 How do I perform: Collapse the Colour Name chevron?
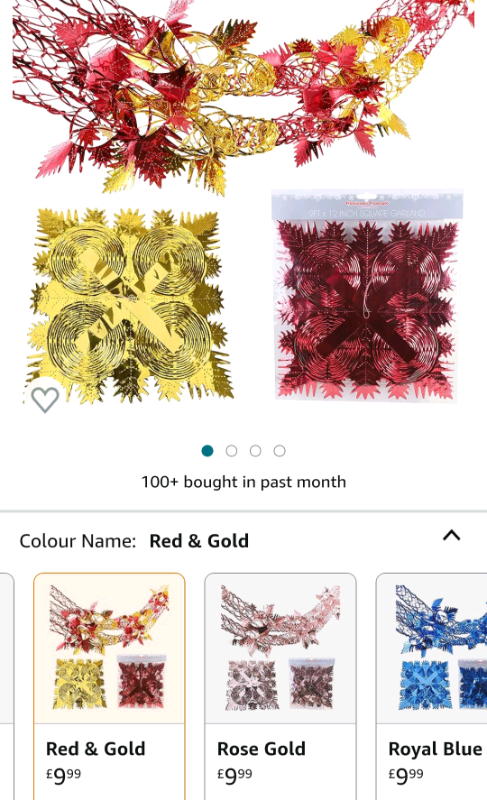tap(451, 536)
